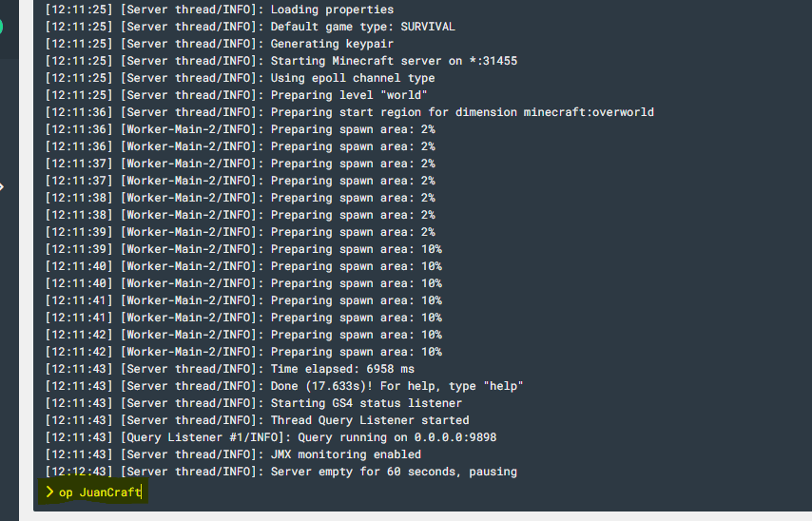Click the 'Preparing start region for dimension minecraft:overworld' line

(x=350, y=112)
